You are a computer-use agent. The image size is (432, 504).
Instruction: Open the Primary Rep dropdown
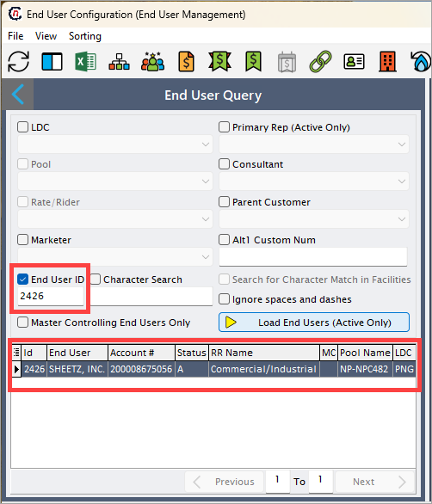(x=314, y=144)
